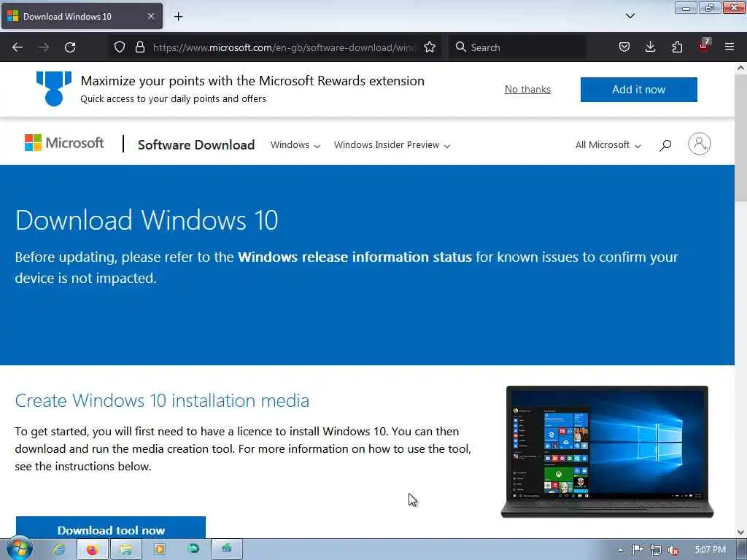The height and width of the screenshot is (560, 747).
Task: Reload the current page
Action: click(x=70, y=47)
